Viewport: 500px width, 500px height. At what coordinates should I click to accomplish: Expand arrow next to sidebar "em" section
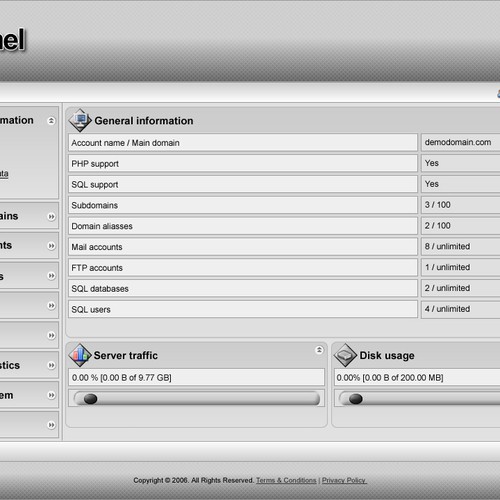(x=51, y=395)
